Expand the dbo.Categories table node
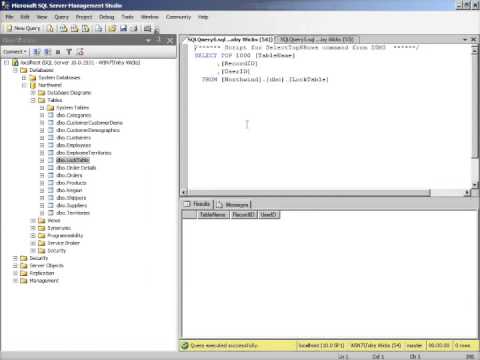 [x=42, y=115]
